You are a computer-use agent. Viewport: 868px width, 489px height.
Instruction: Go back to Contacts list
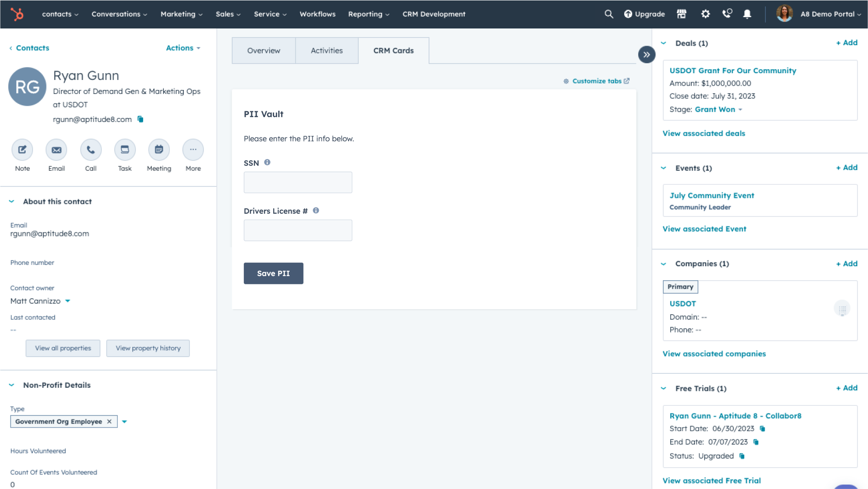click(29, 48)
